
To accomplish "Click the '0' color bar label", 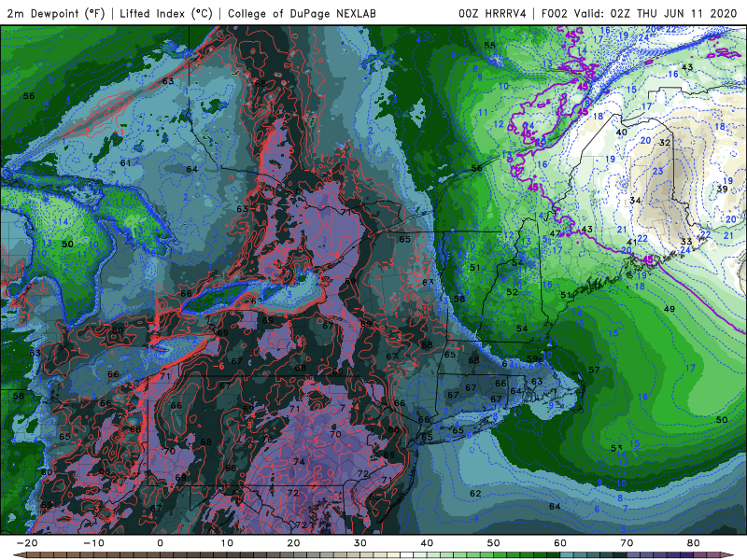I will pos(160,543).
